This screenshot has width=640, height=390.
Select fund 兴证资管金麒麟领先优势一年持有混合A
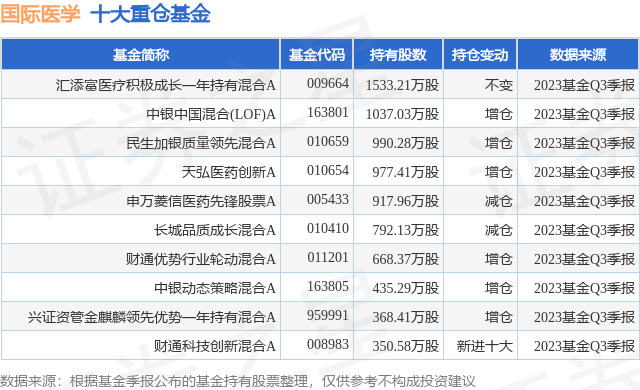pyautogui.click(x=152, y=317)
